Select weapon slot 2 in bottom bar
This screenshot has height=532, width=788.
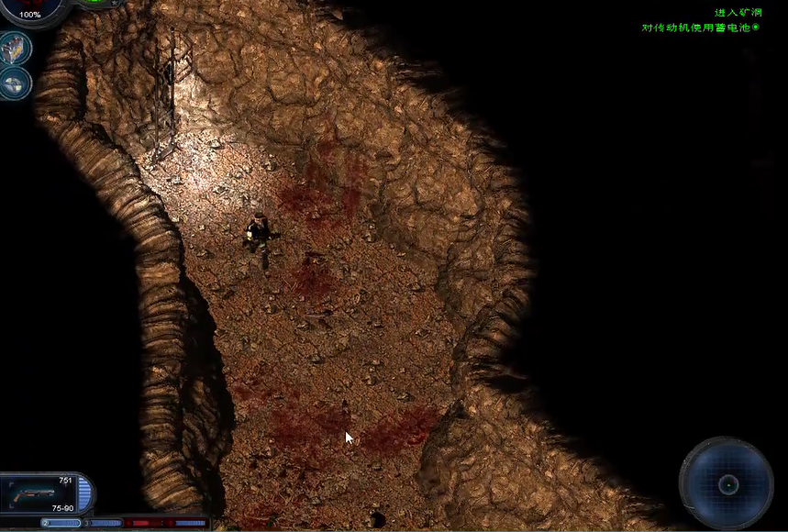coord(61,523)
